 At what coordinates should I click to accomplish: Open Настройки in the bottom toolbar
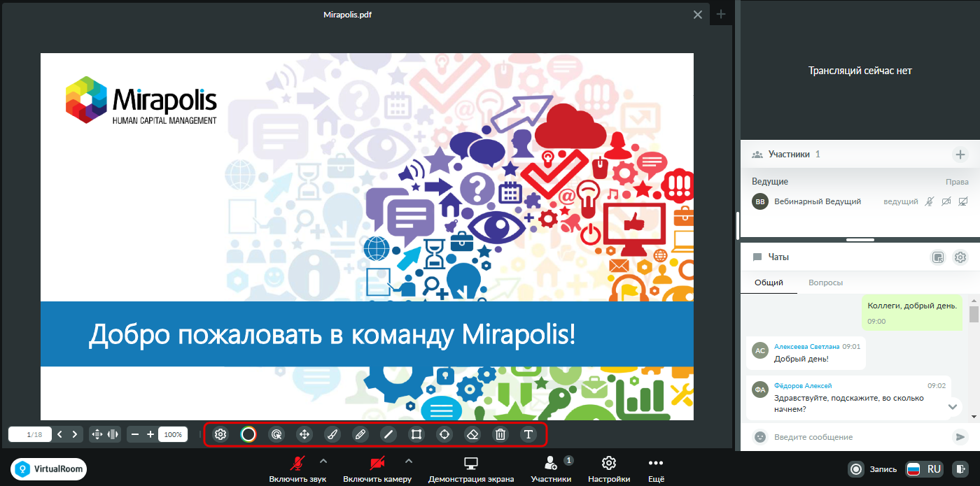(609, 469)
